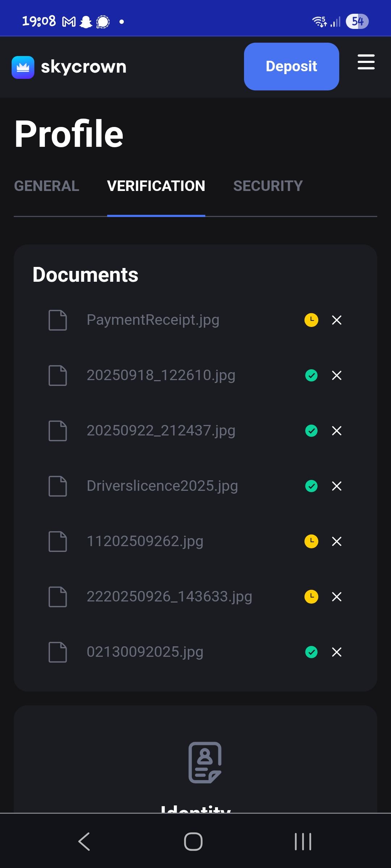Click the green approved check for Driverslicence2025.jpg
The width and height of the screenshot is (391, 868).
point(311,486)
